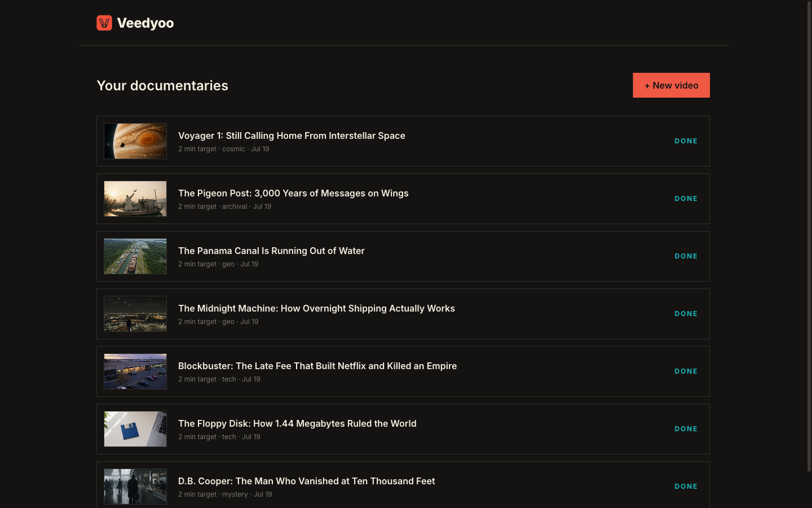This screenshot has height=508, width=812.
Task: Open the Pigeon Post documentary thumbnail
Action: pyautogui.click(x=135, y=199)
